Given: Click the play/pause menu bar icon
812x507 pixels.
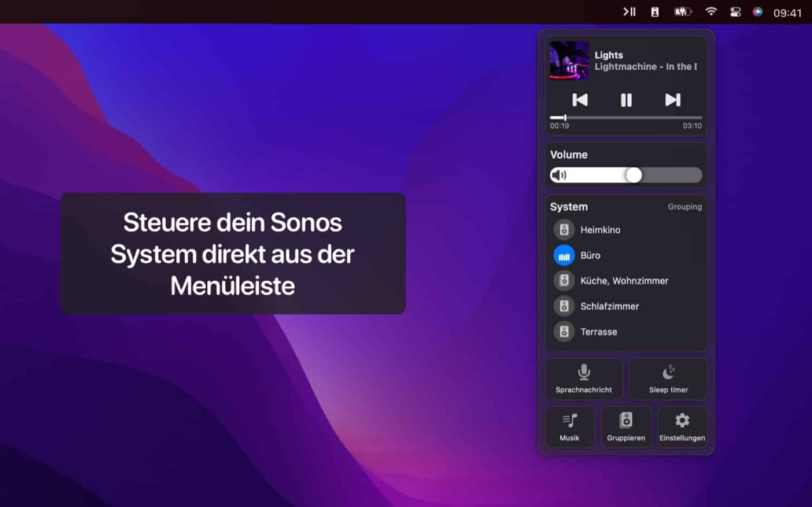Looking at the screenshot, I should (629, 12).
